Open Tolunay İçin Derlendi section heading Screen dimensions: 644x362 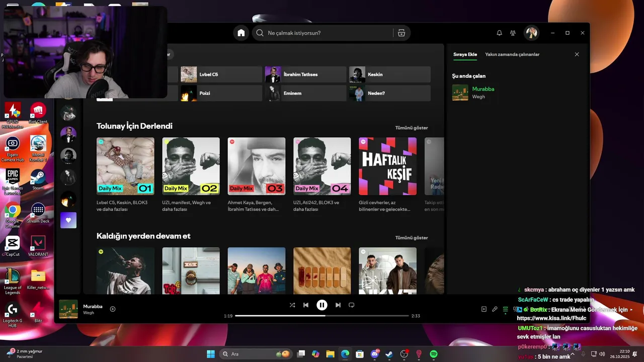point(134,126)
